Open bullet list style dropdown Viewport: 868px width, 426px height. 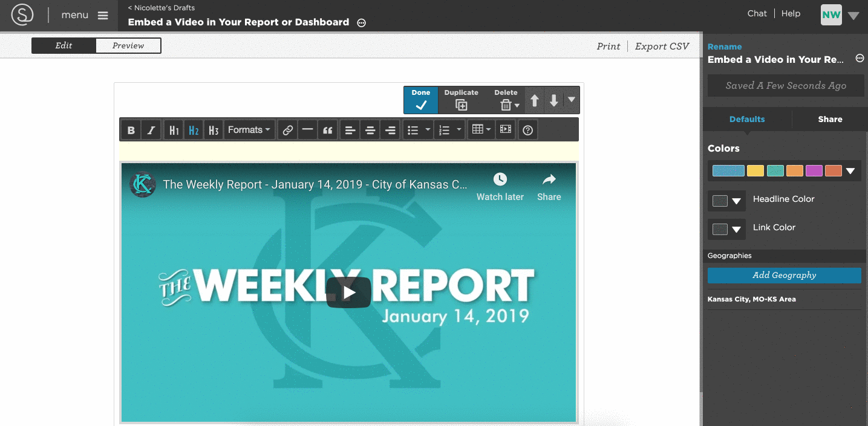click(428, 130)
